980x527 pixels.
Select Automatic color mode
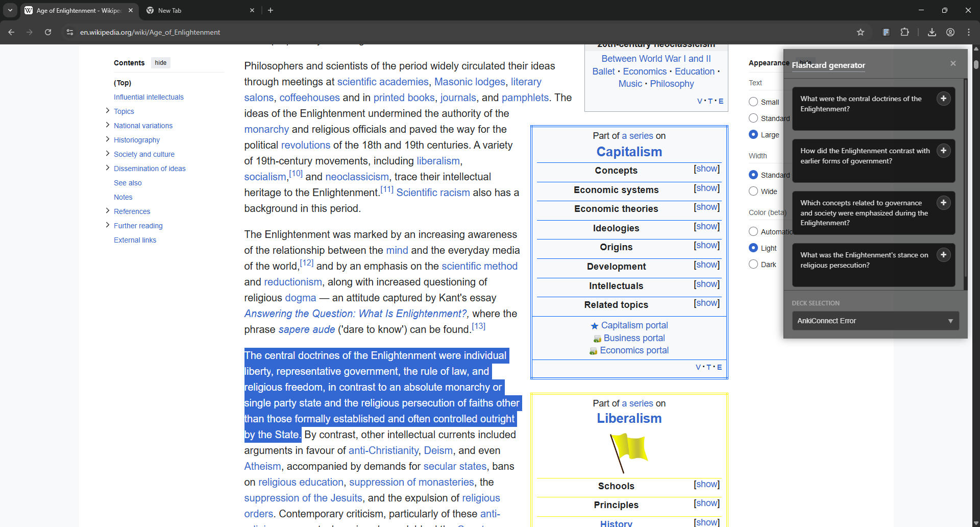coord(753,231)
